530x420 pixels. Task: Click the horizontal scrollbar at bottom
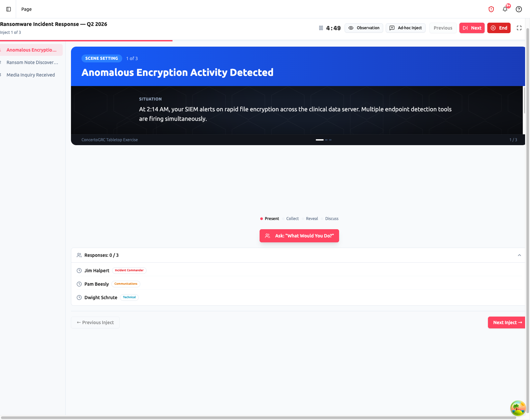[x=258, y=418]
